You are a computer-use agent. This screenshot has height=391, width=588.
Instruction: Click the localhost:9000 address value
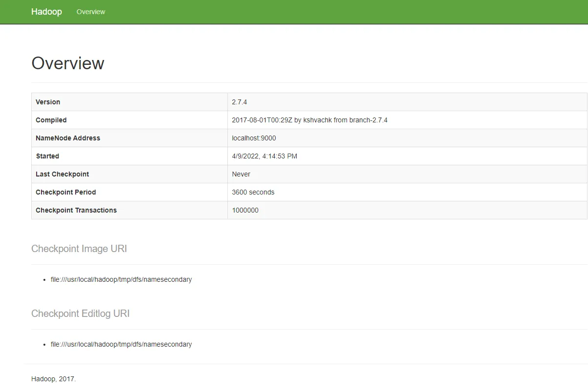click(x=254, y=138)
